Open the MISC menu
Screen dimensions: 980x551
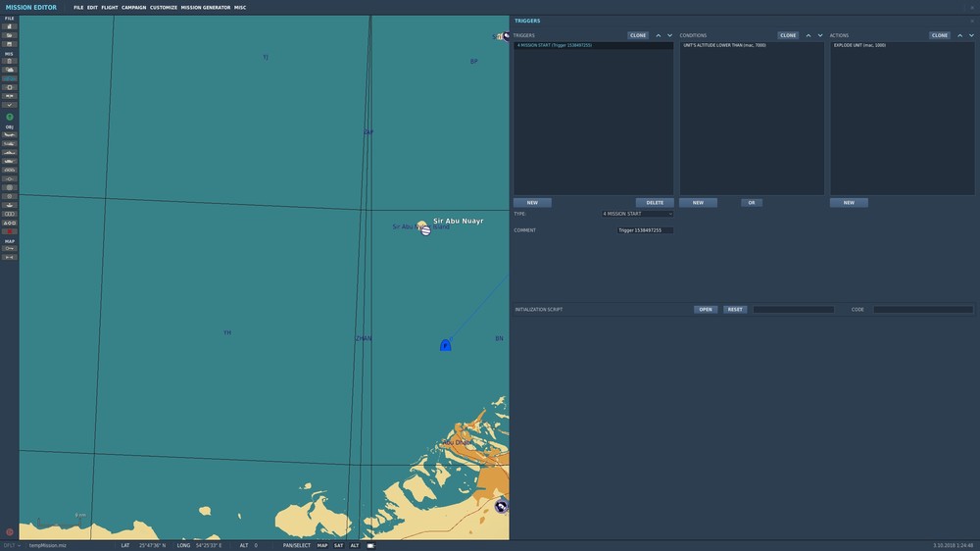pos(240,8)
